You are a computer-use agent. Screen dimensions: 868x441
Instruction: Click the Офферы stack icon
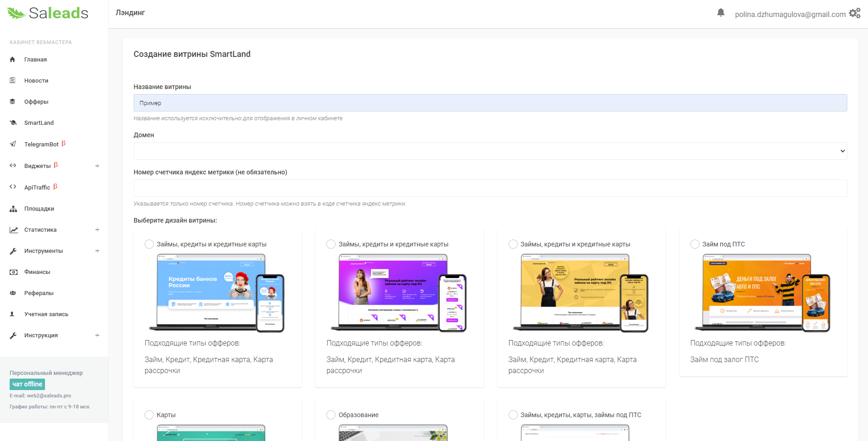click(x=13, y=102)
